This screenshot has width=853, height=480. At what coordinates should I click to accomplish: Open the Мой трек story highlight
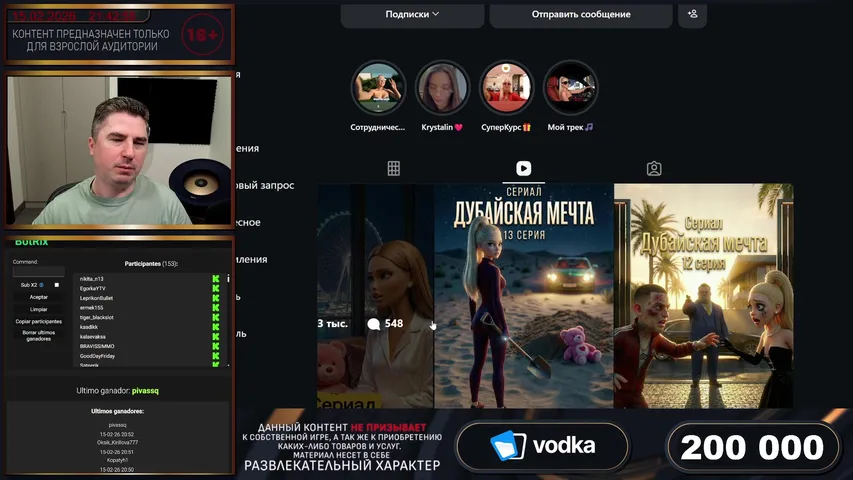[570, 89]
